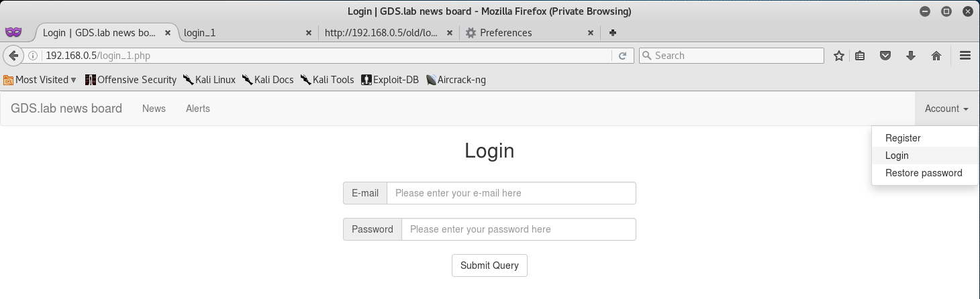Open the bookmarks list icon
Image resolution: width=980 pixels, height=299 pixels.
click(x=860, y=56)
